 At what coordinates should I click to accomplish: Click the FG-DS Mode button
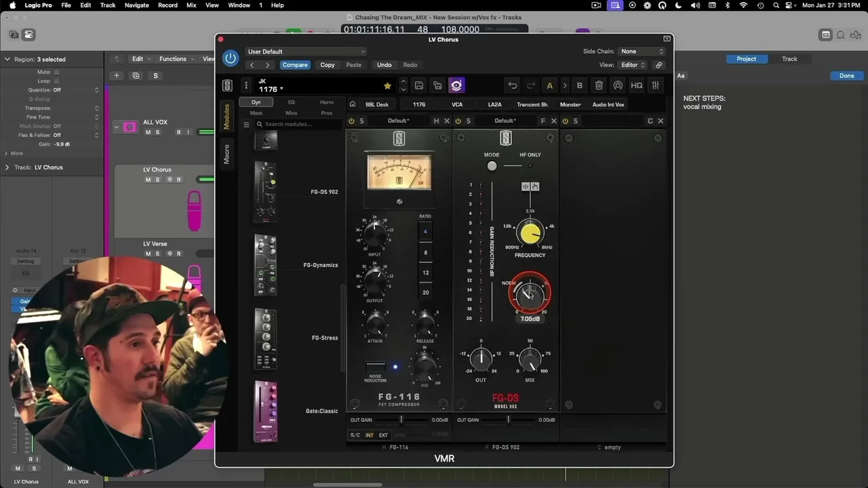(492, 166)
